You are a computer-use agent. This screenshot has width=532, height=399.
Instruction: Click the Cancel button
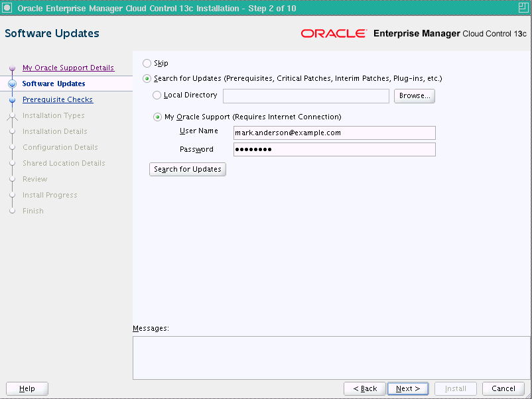coord(503,388)
